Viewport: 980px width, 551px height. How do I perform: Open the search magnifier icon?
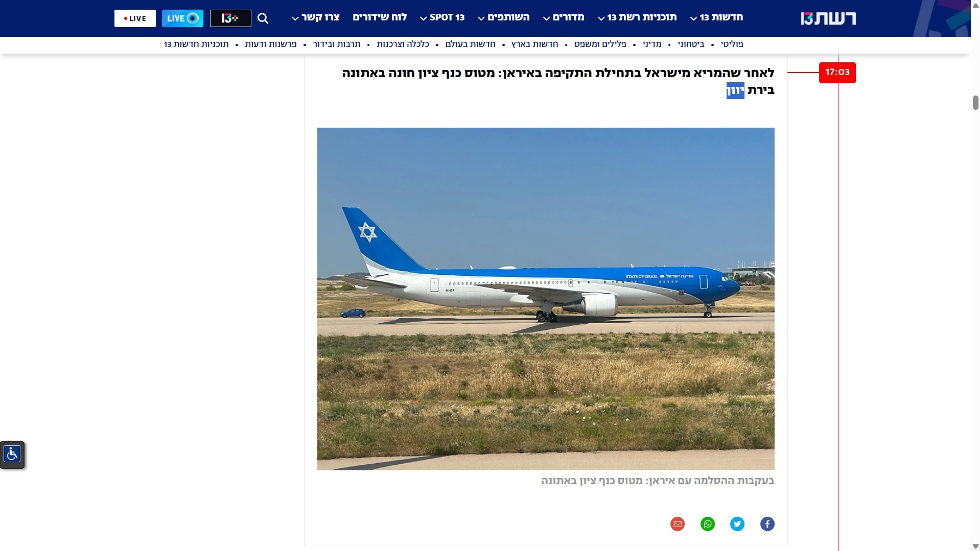[263, 18]
